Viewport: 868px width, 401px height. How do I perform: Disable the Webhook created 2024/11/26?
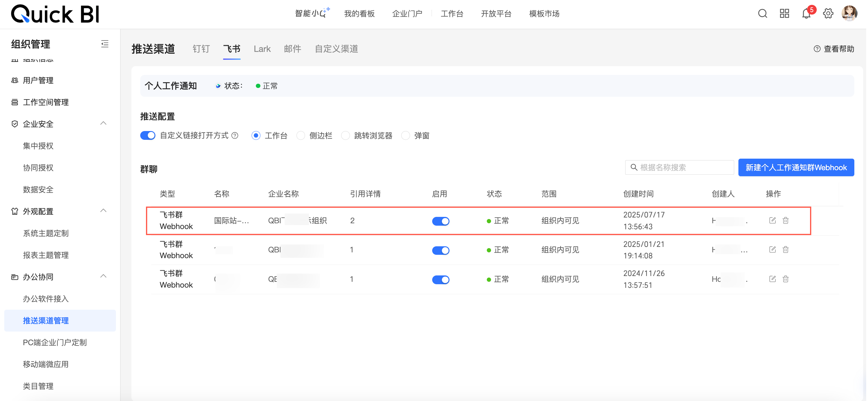click(440, 279)
